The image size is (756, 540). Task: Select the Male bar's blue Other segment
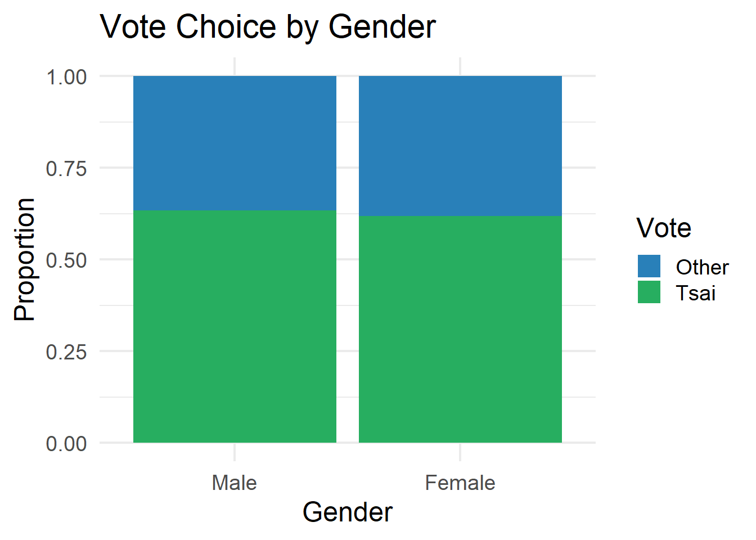pyautogui.click(x=235, y=143)
